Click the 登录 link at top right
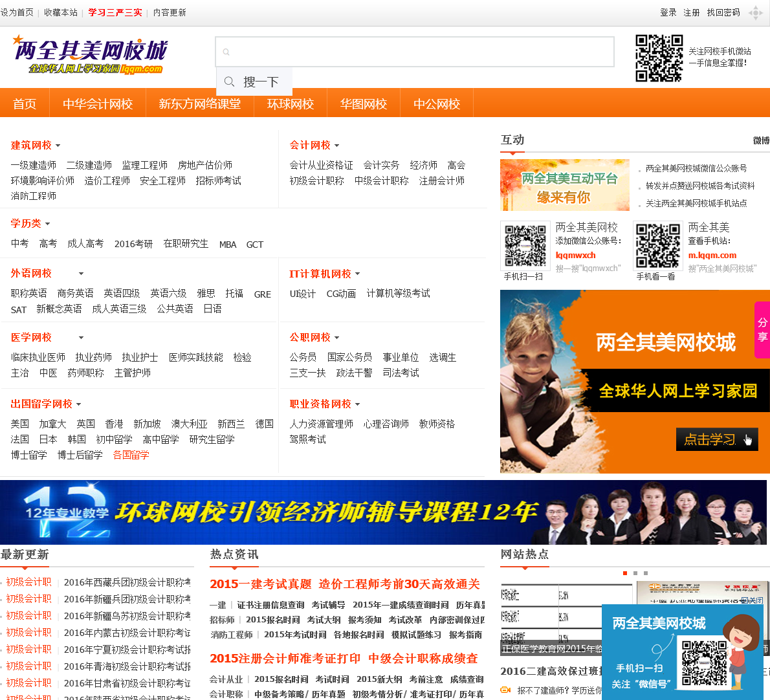This screenshot has height=700, width=770. point(668,13)
